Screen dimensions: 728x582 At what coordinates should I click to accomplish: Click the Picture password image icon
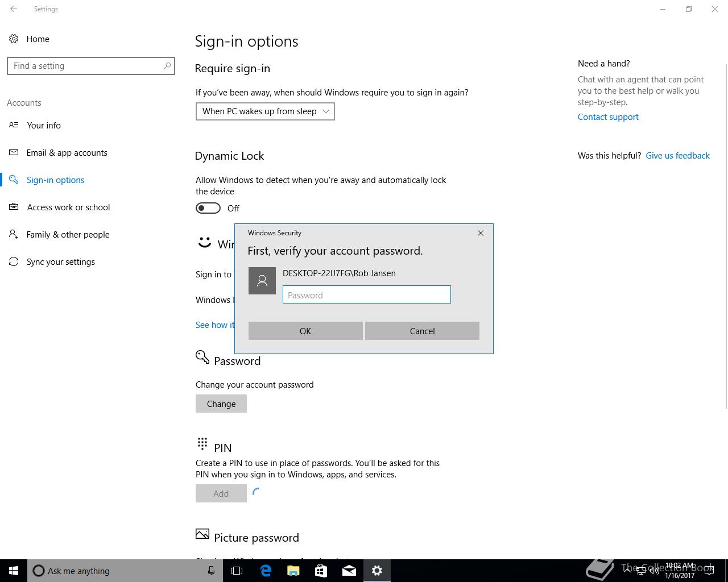pos(202,534)
